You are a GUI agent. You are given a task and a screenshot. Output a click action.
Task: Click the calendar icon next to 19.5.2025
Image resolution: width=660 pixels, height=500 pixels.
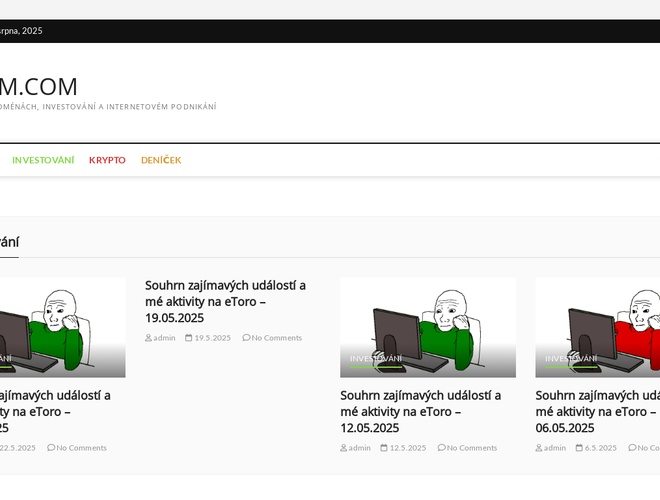[x=189, y=338]
